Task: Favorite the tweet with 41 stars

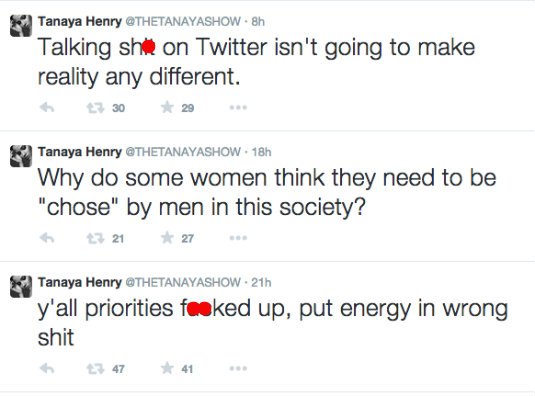Action: click(x=167, y=368)
